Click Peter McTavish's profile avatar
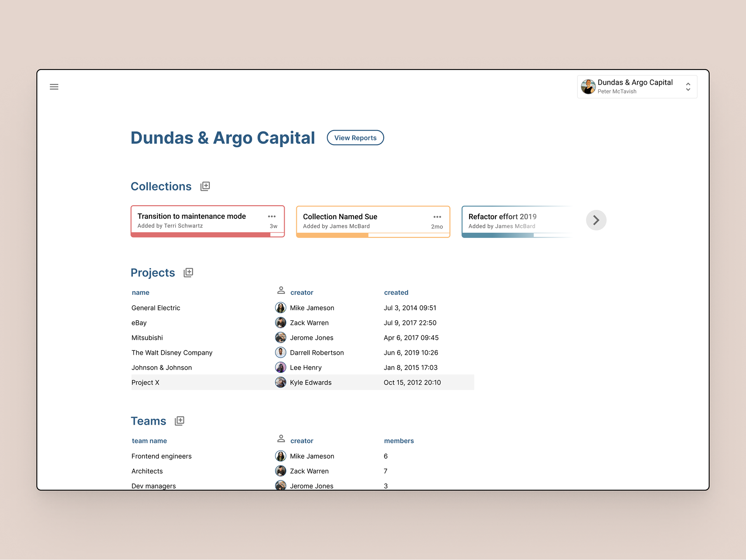This screenshot has width=746, height=560. click(x=588, y=87)
